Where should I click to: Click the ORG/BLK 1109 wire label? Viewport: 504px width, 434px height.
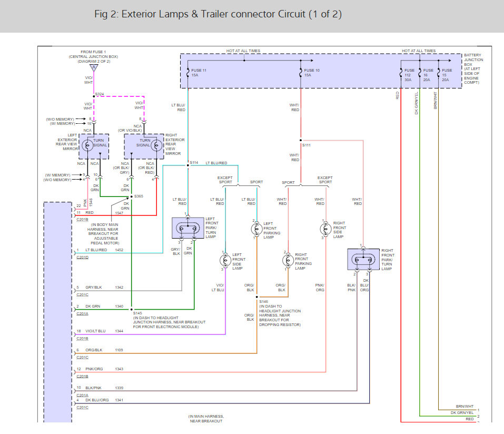click(x=104, y=350)
